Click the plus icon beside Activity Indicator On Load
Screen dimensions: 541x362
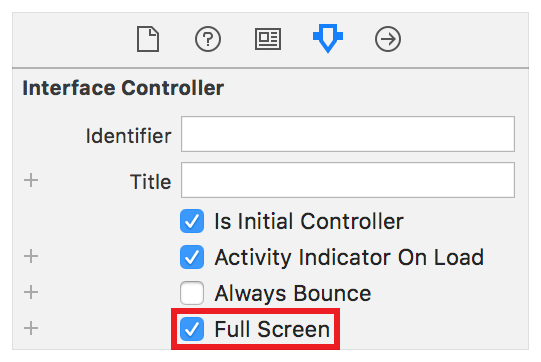click(31, 256)
